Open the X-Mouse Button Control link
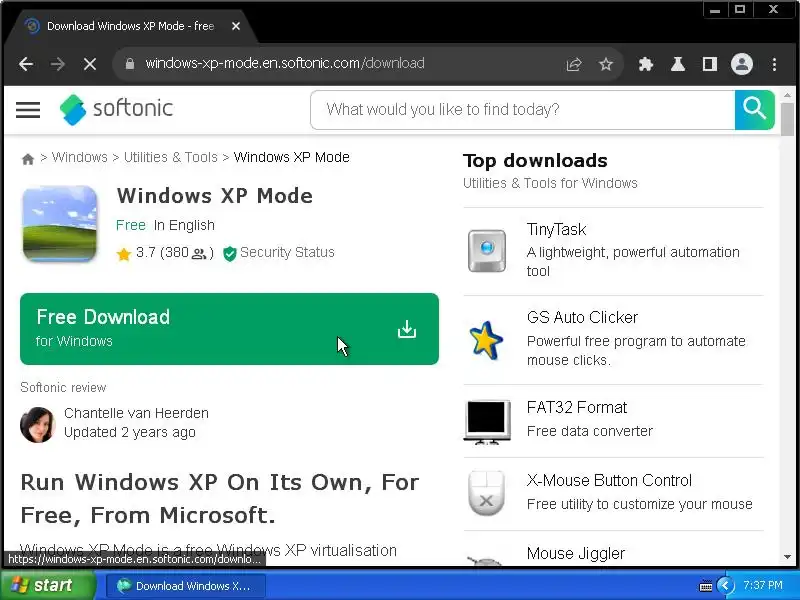This screenshot has width=800, height=600. click(x=609, y=480)
